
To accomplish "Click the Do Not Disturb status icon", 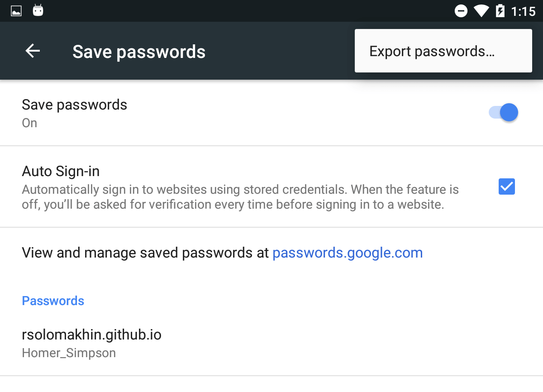I will click(x=461, y=11).
